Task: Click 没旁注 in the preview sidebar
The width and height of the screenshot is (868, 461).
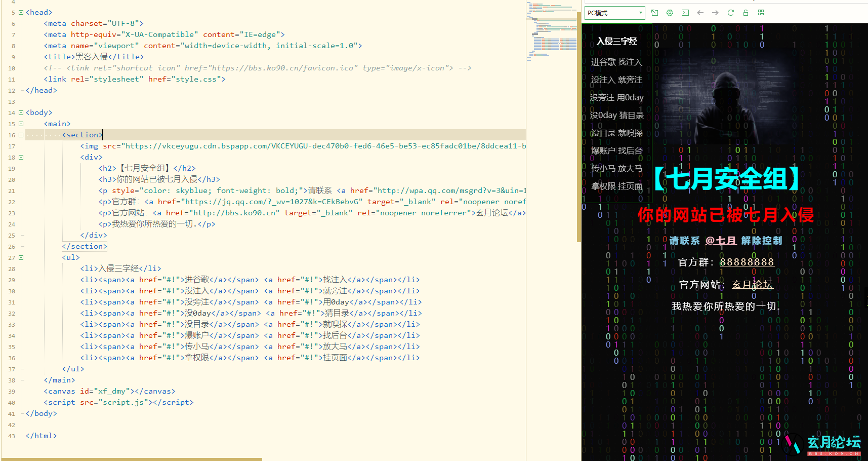Action: coord(602,97)
